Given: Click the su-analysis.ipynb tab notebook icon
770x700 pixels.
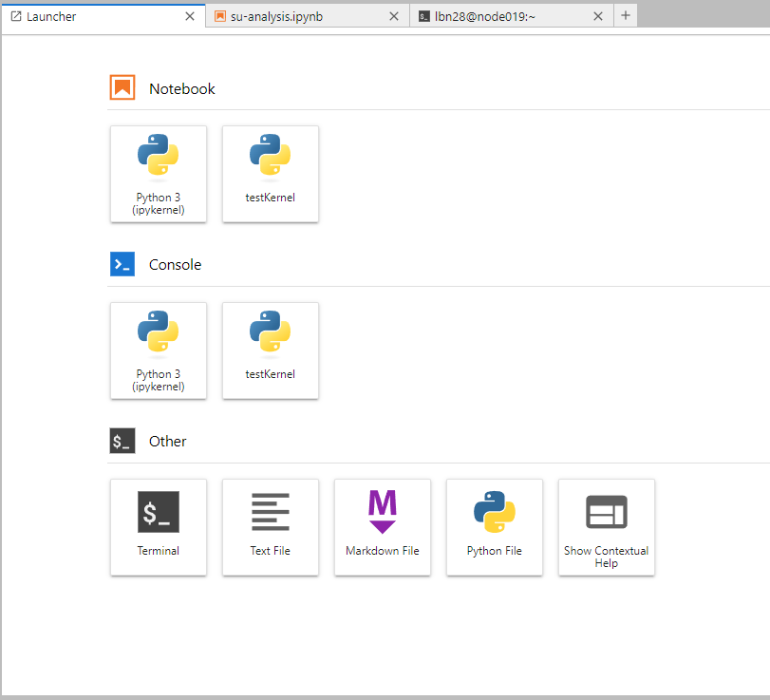Looking at the screenshot, I should point(220,16).
